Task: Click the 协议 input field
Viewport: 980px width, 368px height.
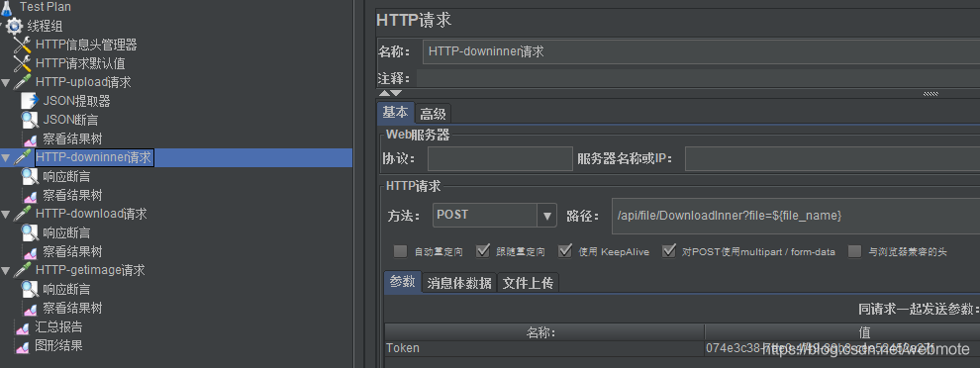Action: point(500,158)
